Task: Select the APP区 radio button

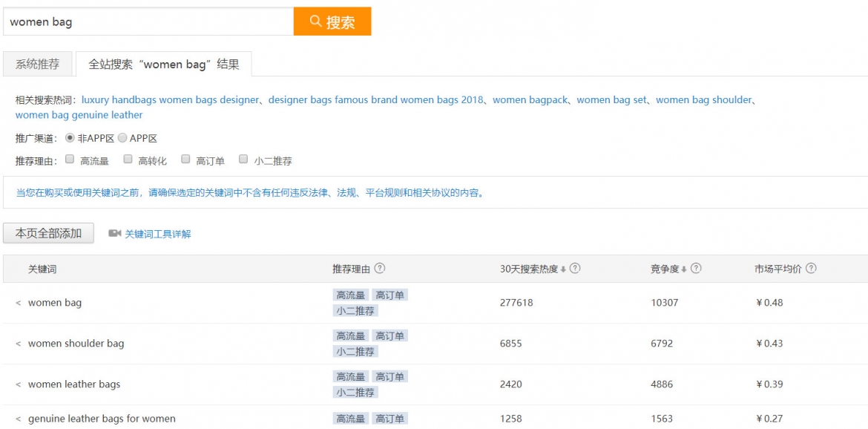Action: pos(122,138)
